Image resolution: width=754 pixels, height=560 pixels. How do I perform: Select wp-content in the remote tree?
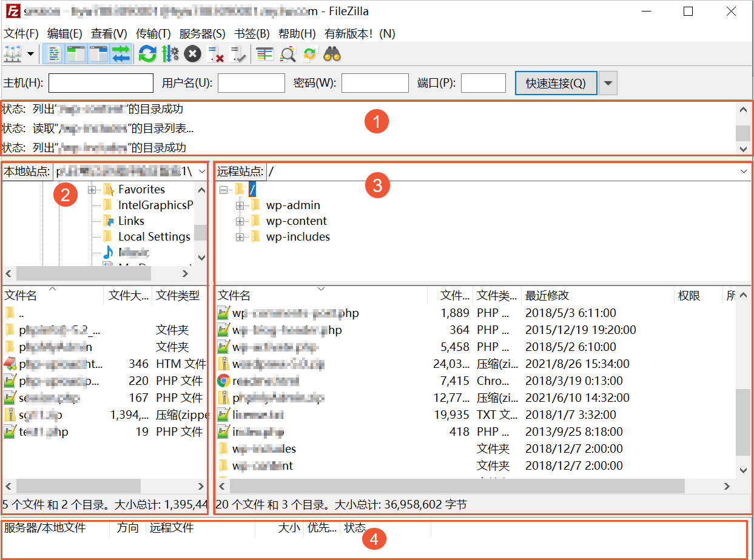pyautogui.click(x=296, y=221)
